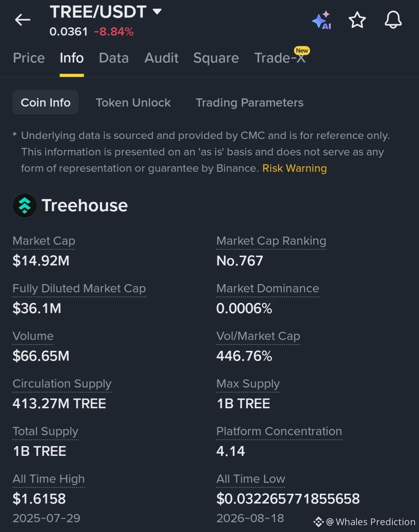419x532 pixels.
Task: Switch to Token Unlock section
Action: tap(133, 102)
